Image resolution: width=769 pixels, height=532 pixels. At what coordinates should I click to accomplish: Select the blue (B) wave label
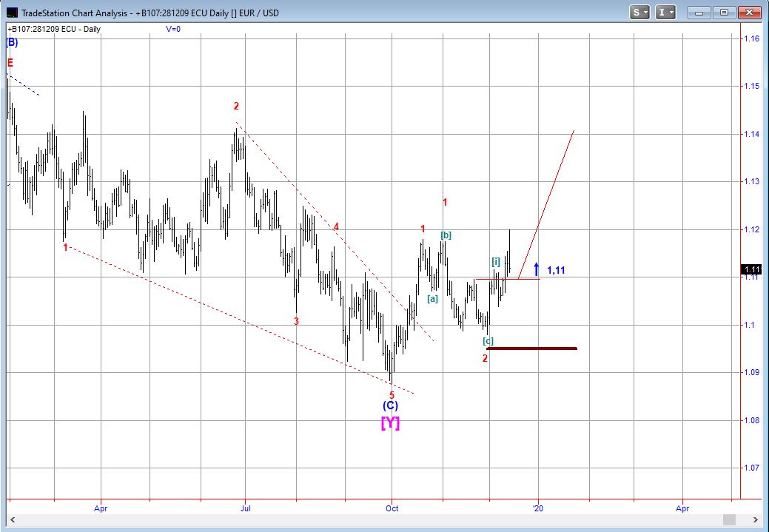(x=12, y=43)
